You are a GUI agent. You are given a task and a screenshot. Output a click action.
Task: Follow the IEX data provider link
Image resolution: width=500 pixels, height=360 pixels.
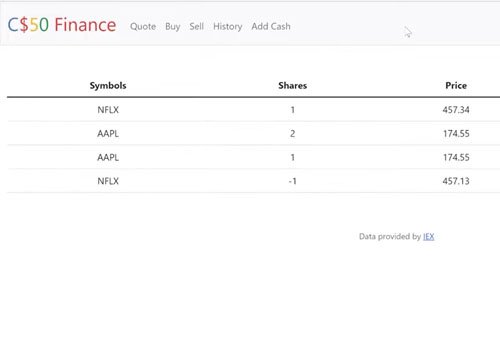[429, 237]
